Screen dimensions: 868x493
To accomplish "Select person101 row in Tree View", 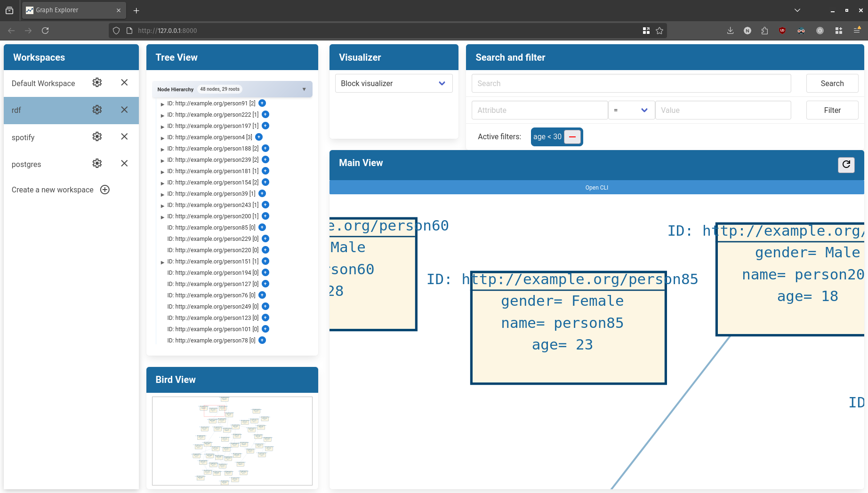I will (x=213, y=329).
